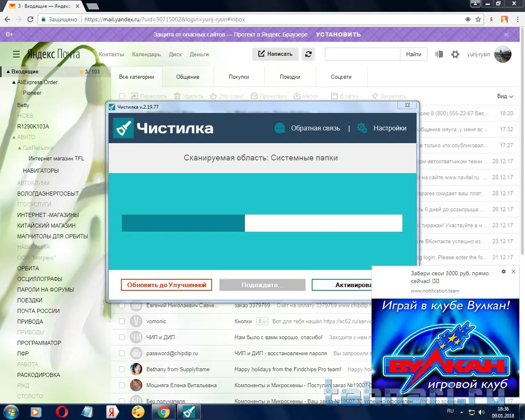The height and width of the screenshot is (420, 525).
Task: Check the vomonic message checkbox
Action: coord(122,321)
